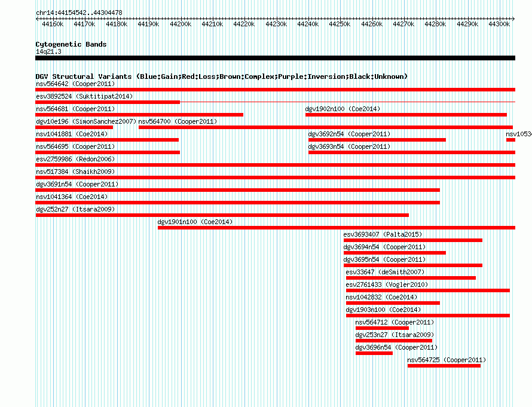Click the red bar under dgv3696n54

point(374,353)
